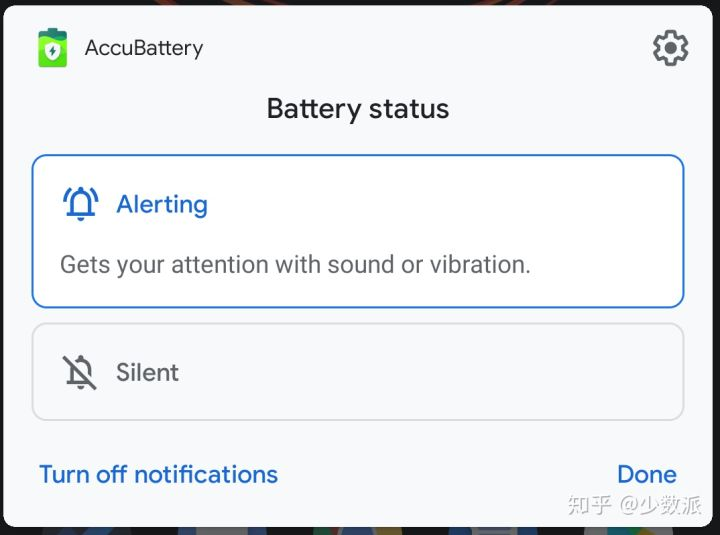
Task: Tap the word Turn in the bottom link
Action: [x=63, y=474]
